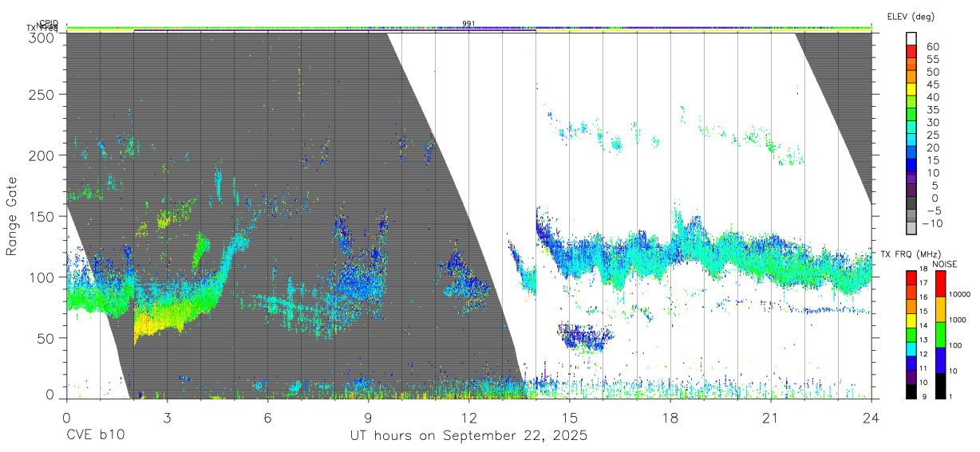
Task: Click the 10000 label on NOISE scale
Action: click(x=959, y=295)
